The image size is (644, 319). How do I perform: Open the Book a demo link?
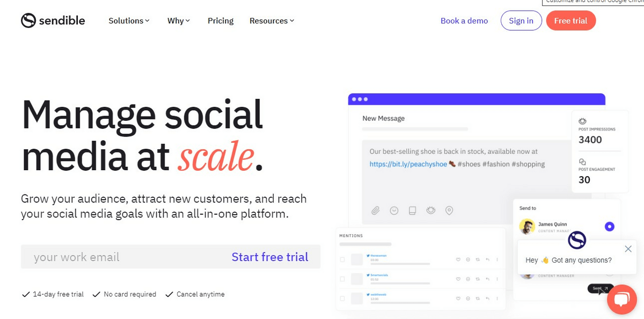(x=464, y=21)
